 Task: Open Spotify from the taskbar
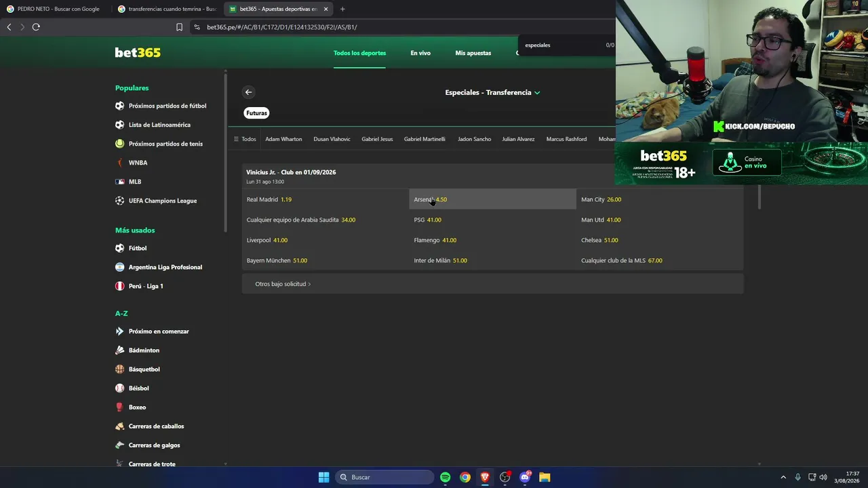pos(445,477)
